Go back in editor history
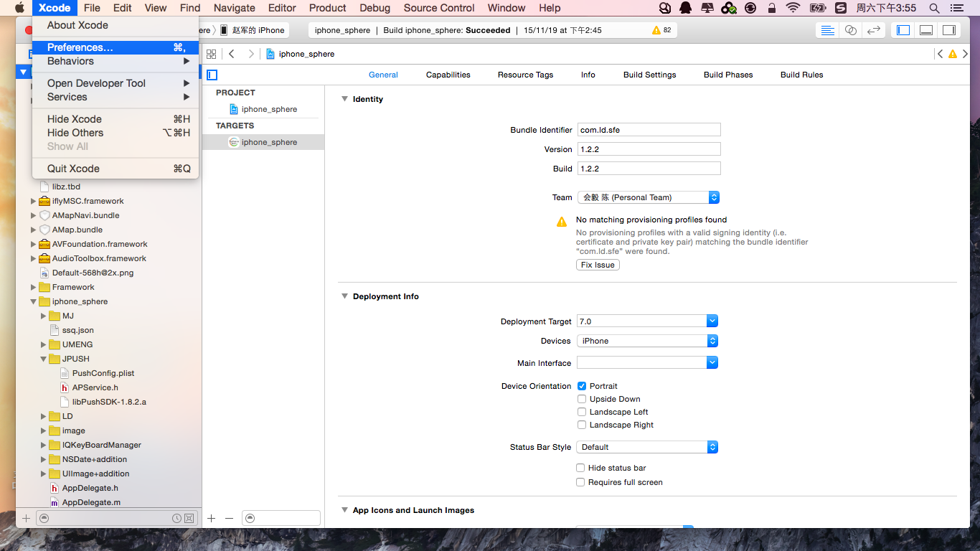Screen dimensions: 980x551 coord(232,54)
